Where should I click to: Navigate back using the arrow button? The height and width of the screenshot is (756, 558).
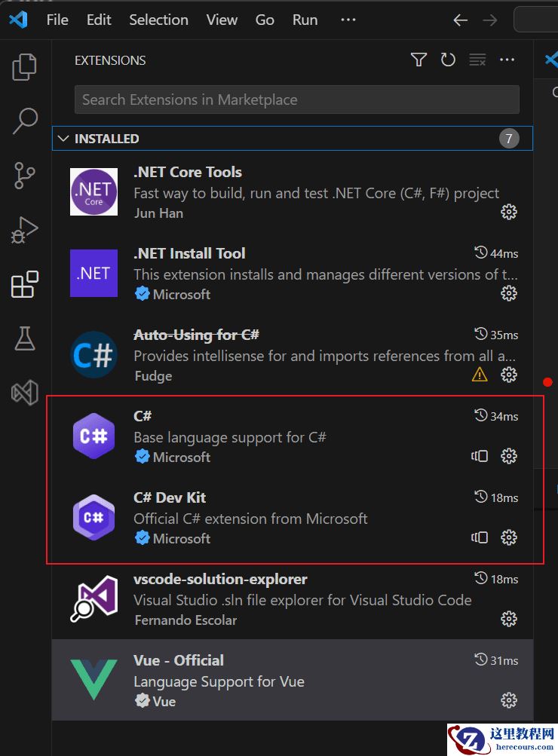pyautogui.click(x=460, y=20)
